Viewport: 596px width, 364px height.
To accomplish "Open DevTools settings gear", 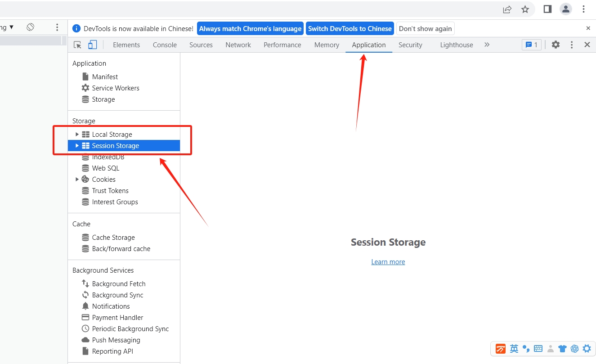I will tap(556, 45).
